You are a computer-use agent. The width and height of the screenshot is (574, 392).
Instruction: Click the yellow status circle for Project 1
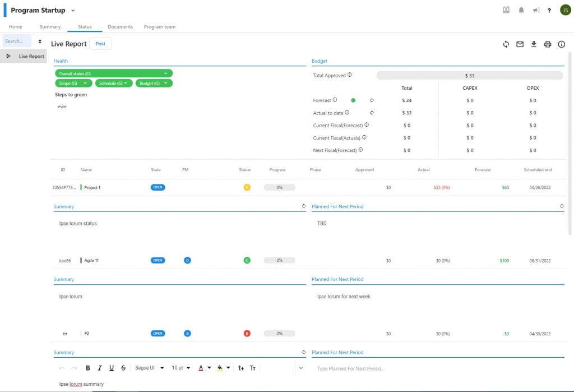click(247, 187)
